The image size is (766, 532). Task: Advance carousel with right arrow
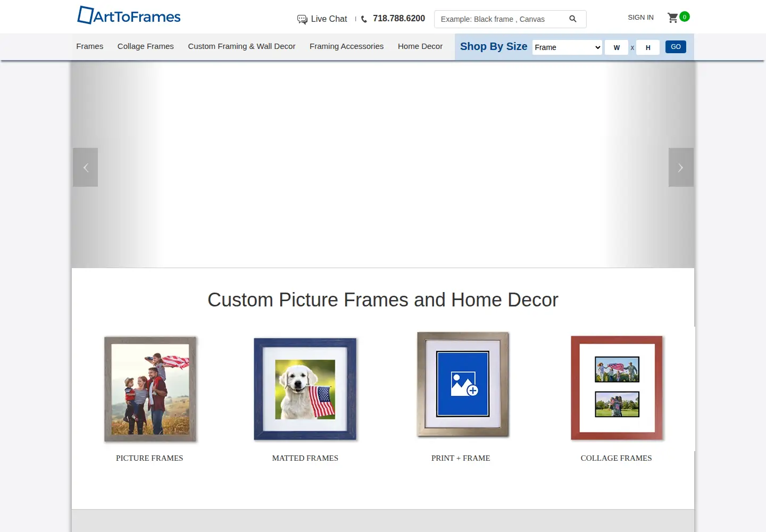coord(681,168)
